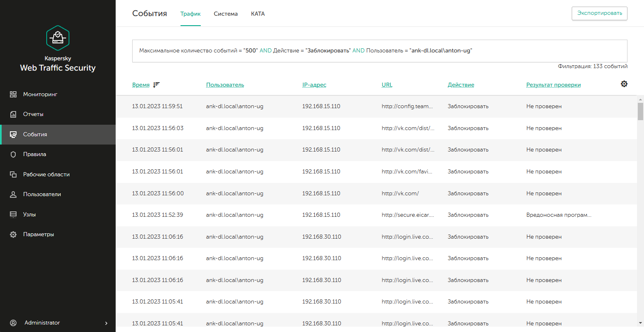Click scrollbar up arrow of events table

pos(641,99)
